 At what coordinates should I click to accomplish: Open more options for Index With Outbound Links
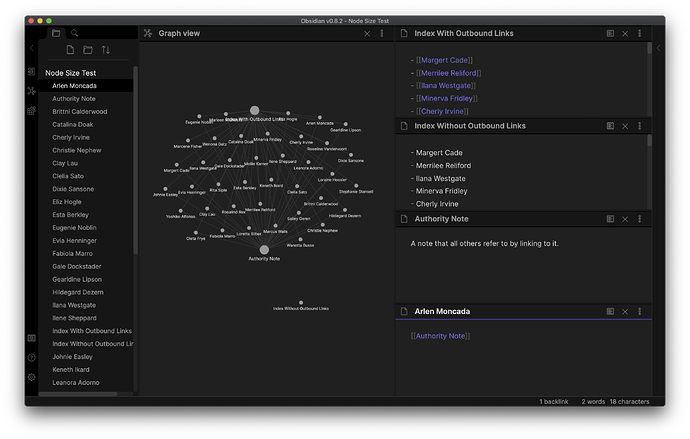[x=639, y=33]
